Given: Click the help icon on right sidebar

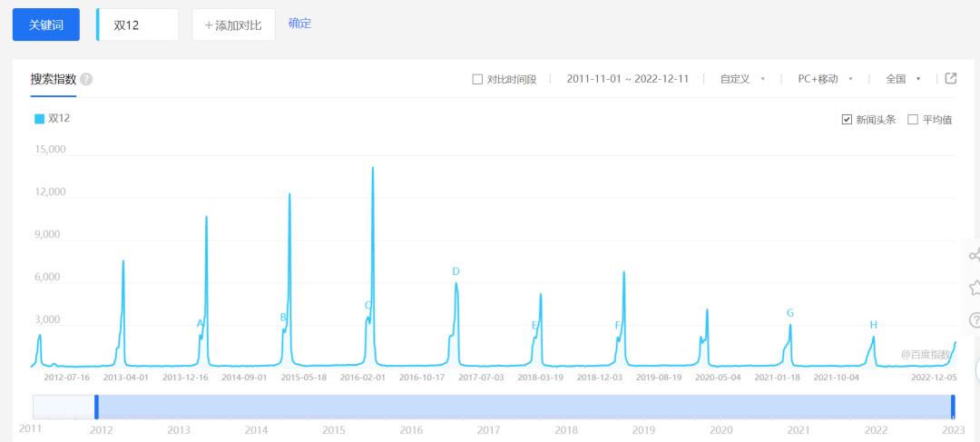Looking at the screenshot, I should [x=974, y=320].
